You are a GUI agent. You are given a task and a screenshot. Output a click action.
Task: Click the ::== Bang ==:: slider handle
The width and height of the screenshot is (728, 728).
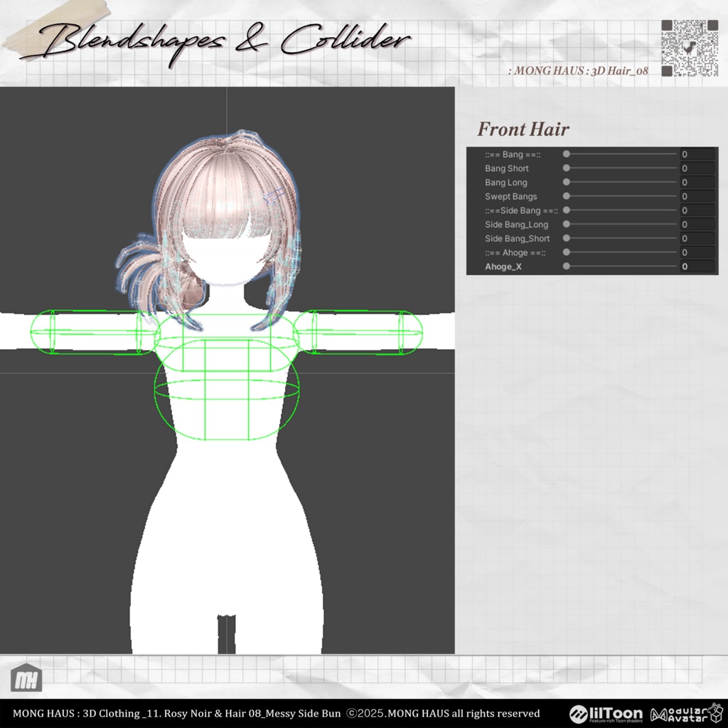[x=567, y=154]
